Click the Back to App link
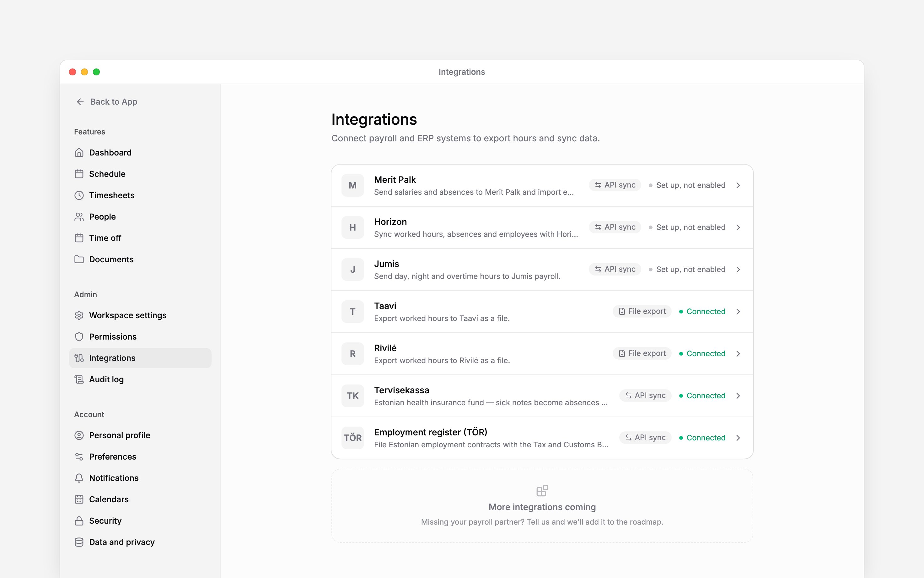Viewport: 924px width, 578px height. [x=106, y=102]
